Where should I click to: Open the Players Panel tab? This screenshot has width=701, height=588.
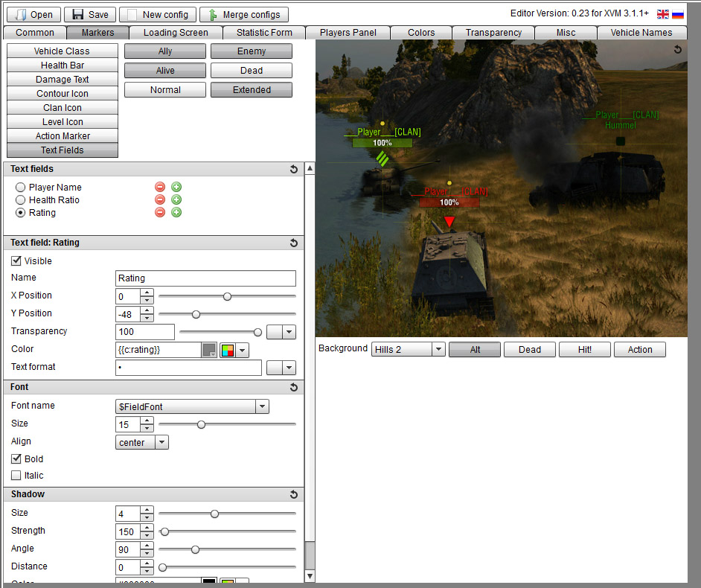pos(348,33)
